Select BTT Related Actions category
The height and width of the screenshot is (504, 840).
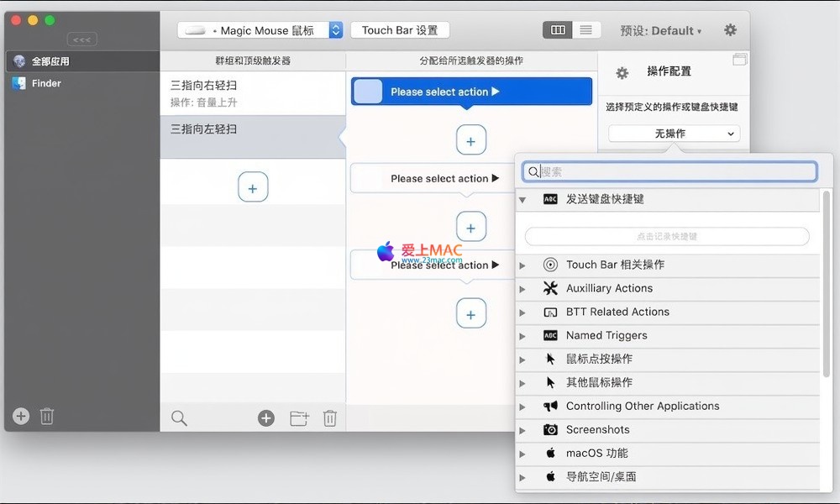[617, 312]
